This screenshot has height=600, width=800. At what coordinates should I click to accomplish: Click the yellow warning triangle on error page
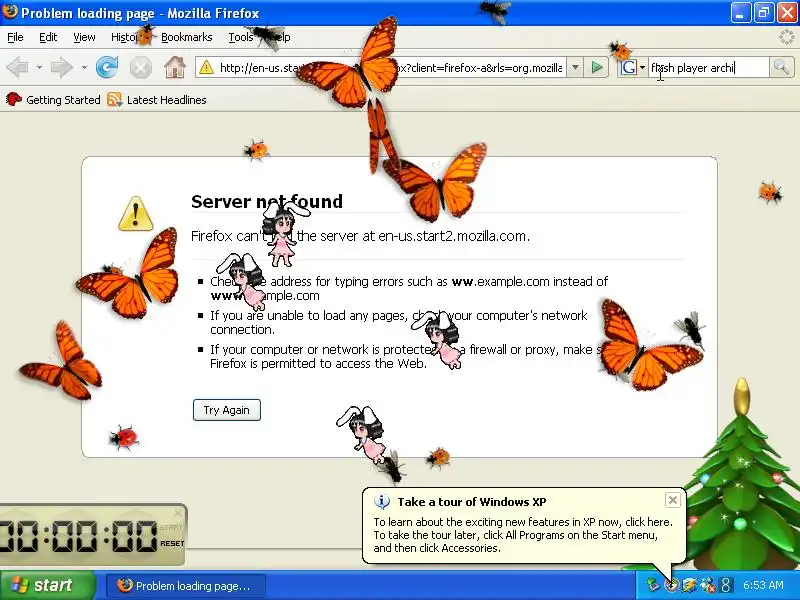click(x=135, y=214)
